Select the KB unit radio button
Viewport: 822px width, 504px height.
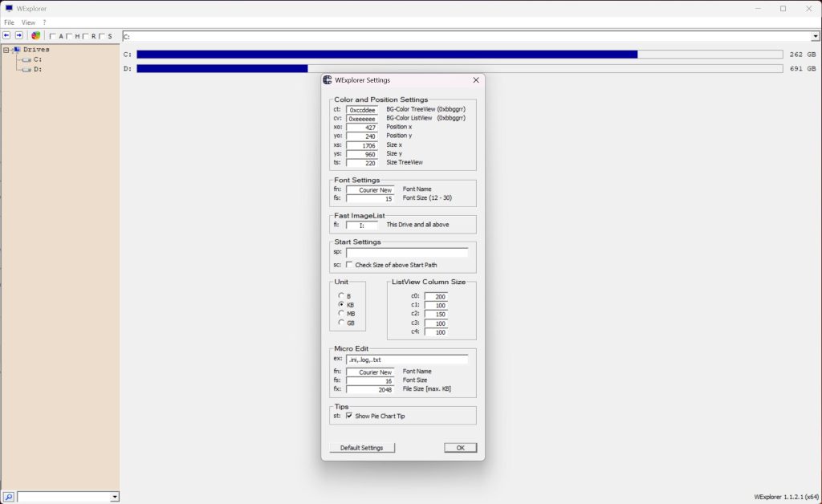click(x=341, y=304)
